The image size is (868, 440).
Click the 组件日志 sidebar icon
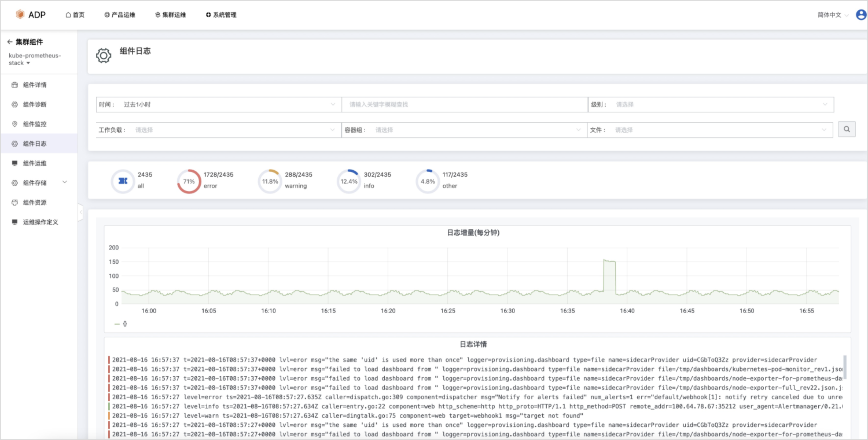[14, 144]
